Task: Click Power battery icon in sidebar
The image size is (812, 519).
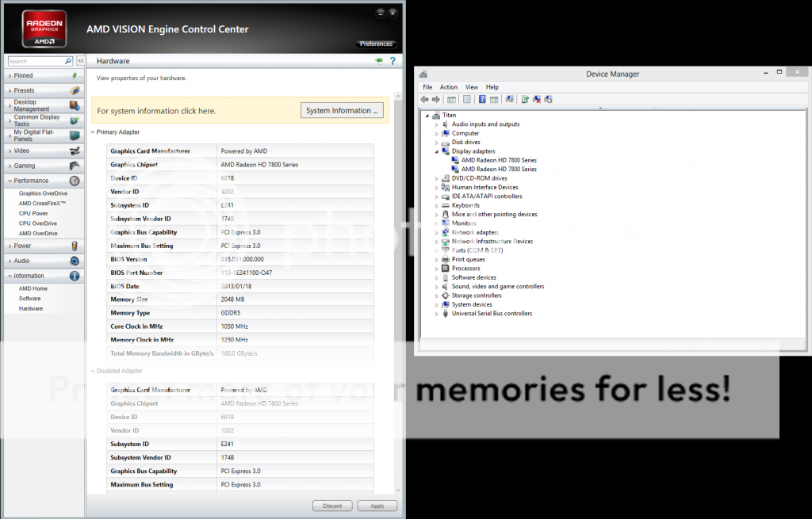Action: click(75, 246)
